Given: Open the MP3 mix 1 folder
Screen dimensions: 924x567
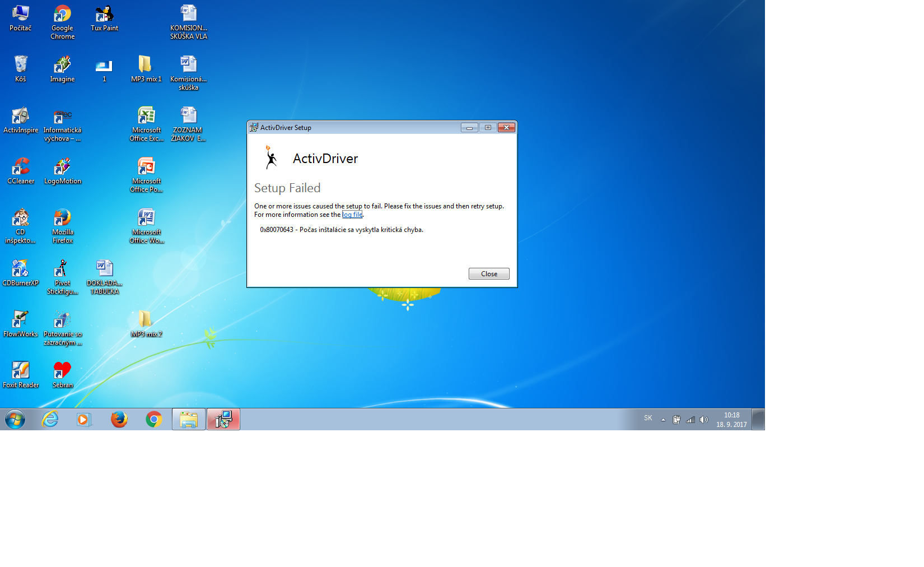Looking at the screenshot, I should click(x=146, y=69).
